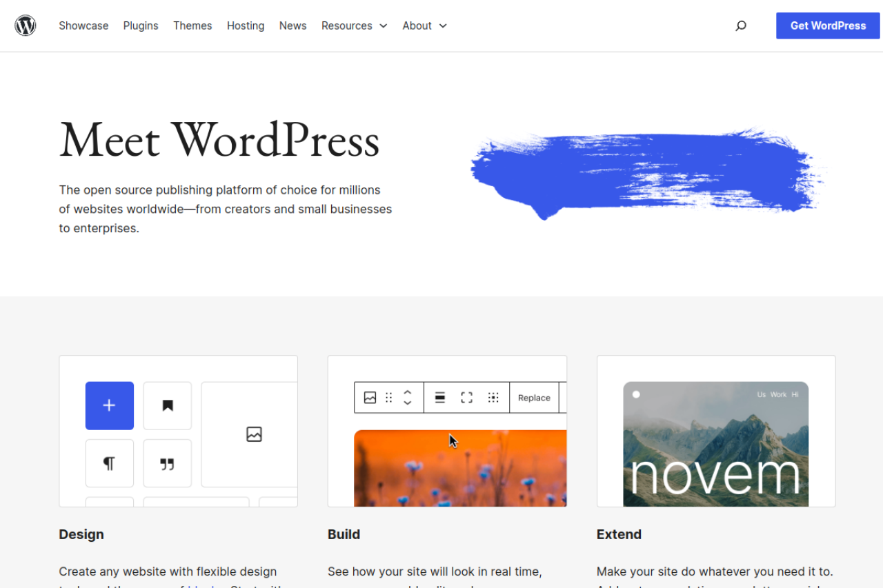The image size is (883, 588).
Task: Open the search magnifier icon
Action: [741, 26]
